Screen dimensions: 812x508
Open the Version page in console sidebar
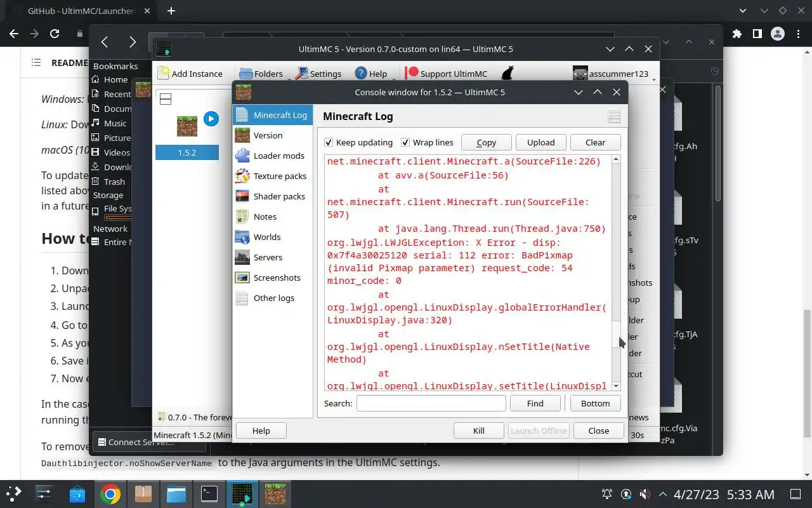(x=273, y=135)
